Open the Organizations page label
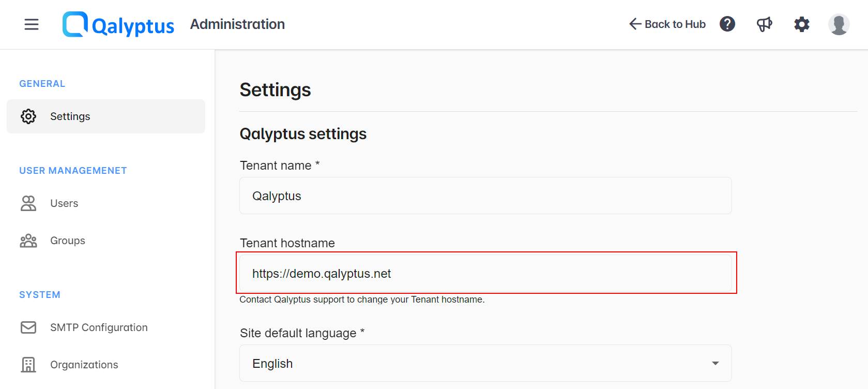Screen dimensions: 868x389 [x=84, y=365]
